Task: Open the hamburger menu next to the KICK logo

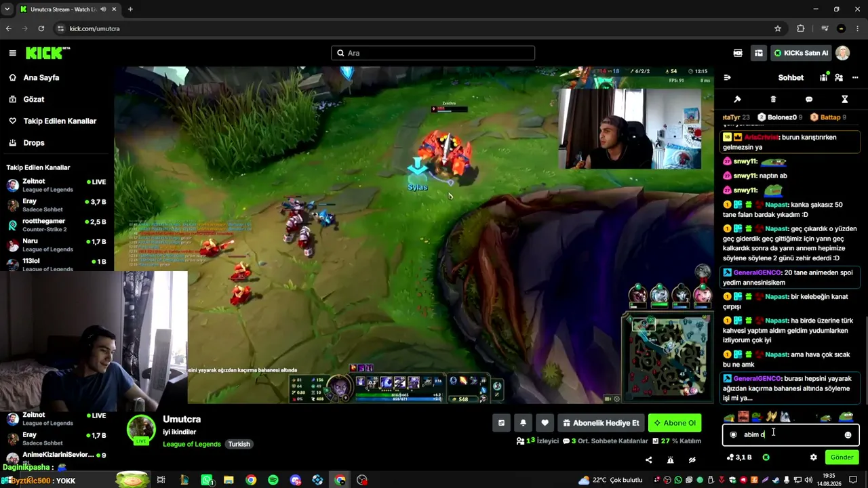Action: tap(12, 53)
